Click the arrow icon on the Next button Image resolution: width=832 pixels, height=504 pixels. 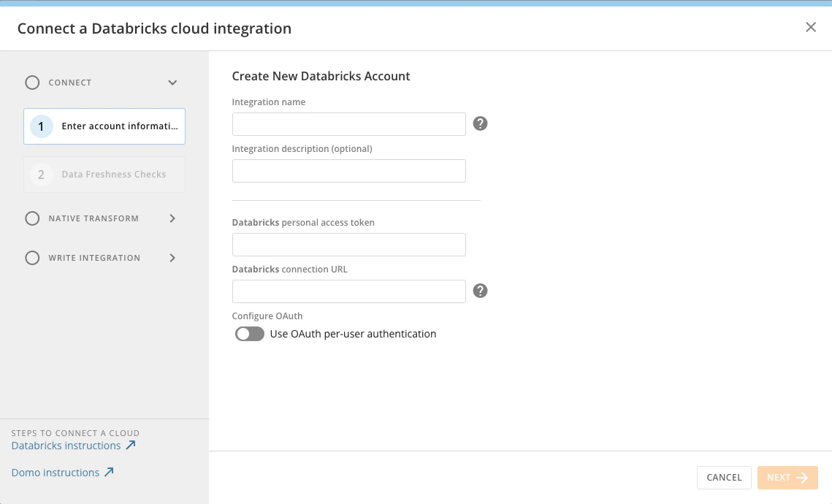click(802, 478)
